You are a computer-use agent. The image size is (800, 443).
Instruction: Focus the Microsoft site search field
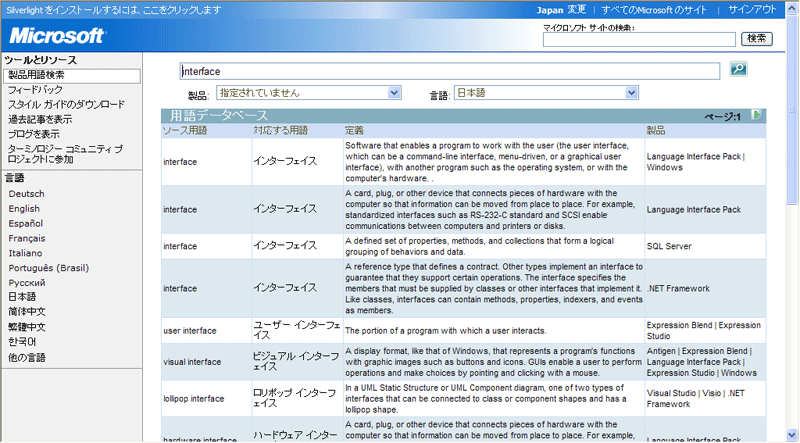639,39
